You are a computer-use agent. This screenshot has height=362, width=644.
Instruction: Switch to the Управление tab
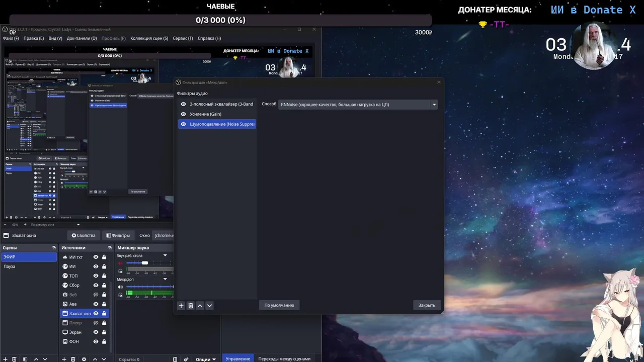pyautogui.click(x=238, y=359)
